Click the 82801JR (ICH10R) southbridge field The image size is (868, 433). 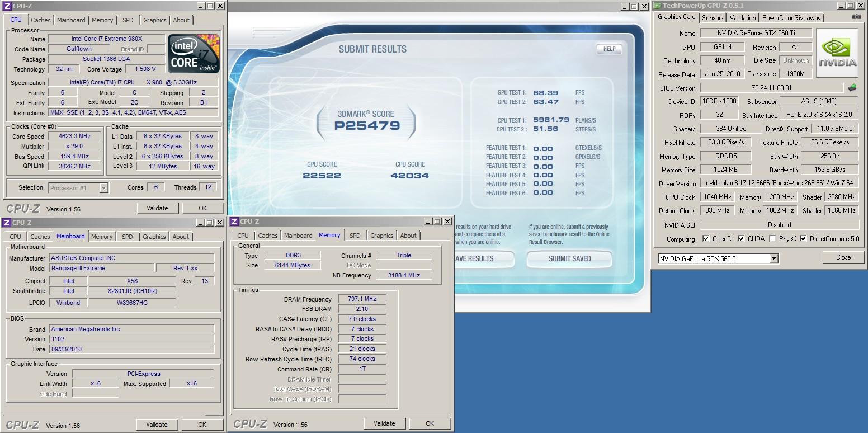133,291
